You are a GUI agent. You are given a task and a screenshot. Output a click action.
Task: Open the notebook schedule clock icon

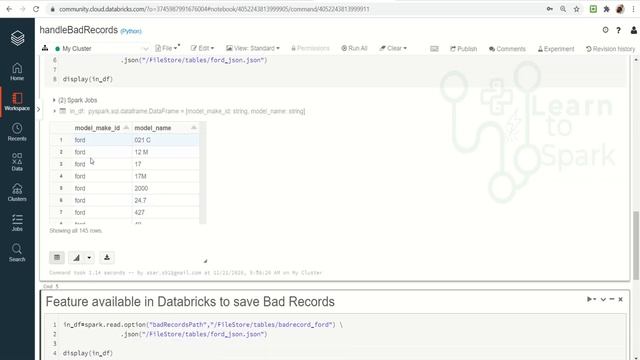[x=605, y=30]
